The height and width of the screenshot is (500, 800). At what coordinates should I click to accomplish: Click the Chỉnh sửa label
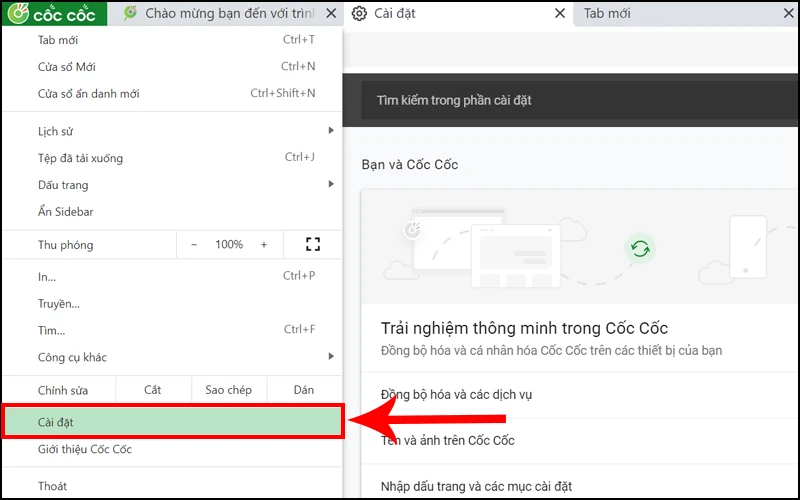coord(63,390)
